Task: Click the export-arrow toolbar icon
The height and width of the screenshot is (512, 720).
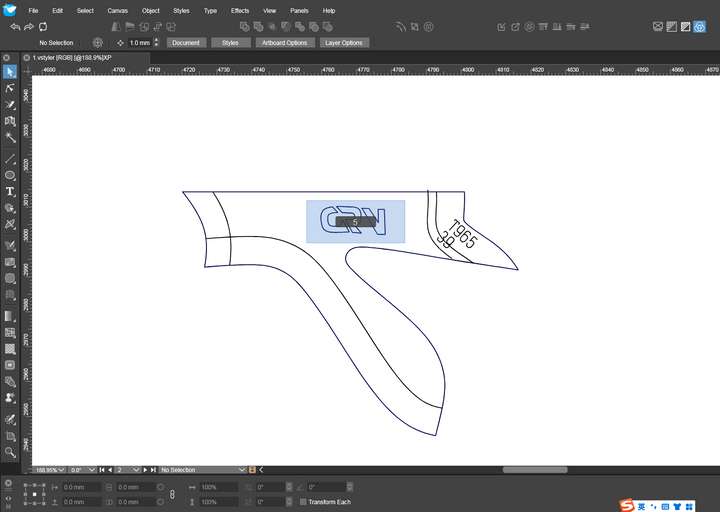Action: point(515,27)
